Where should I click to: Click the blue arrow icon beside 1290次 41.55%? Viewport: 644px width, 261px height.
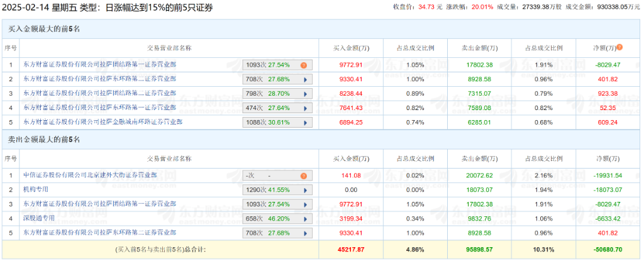click(x=305, y=190)
